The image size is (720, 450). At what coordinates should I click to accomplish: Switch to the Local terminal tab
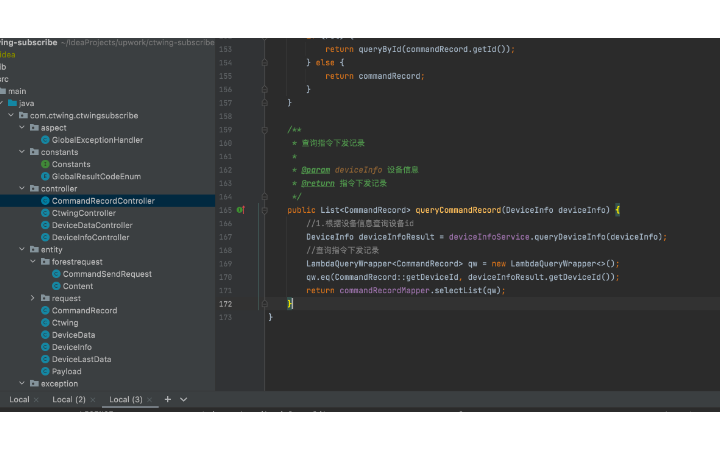click(19, 399)
